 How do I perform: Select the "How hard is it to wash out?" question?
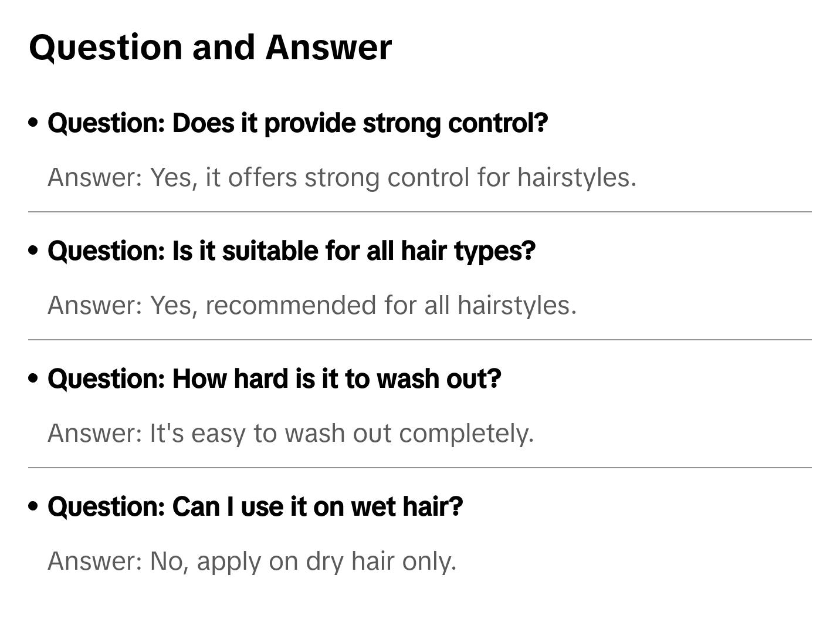(275, 379)
